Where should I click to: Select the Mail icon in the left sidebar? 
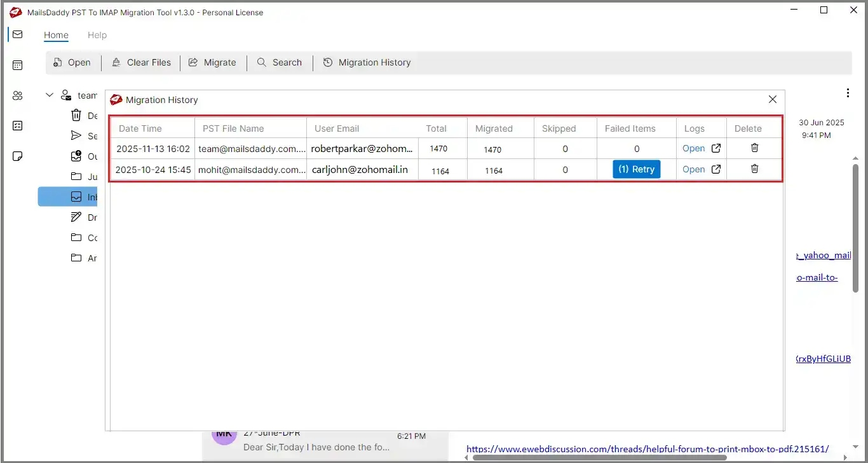(x=17, y=34)
